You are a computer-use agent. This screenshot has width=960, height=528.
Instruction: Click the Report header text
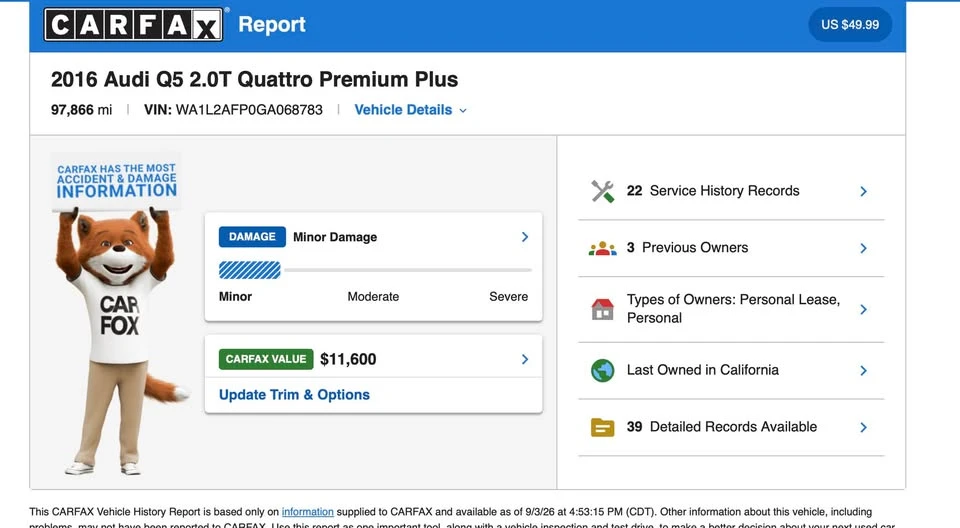[x=272, y=25]
